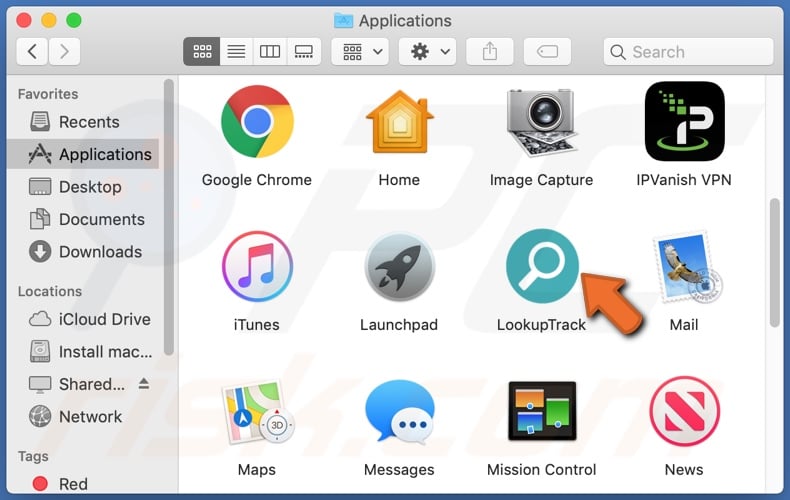Minimize the window with yellow button
The image size is (790, 500).
point(49,21)
